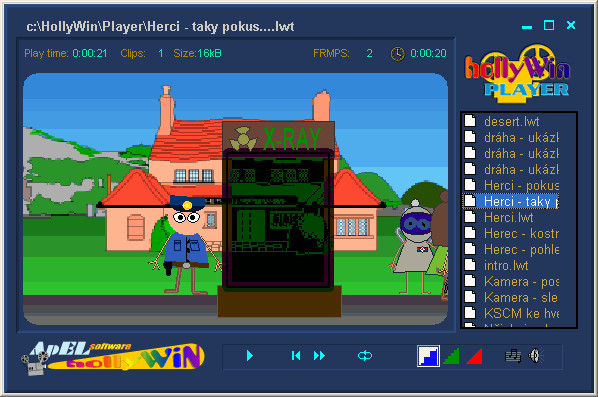Select the "Herci - pokus" file entry
Image resolution: width=598 pixels, height=397 pixels.
[x=521, y=186]
